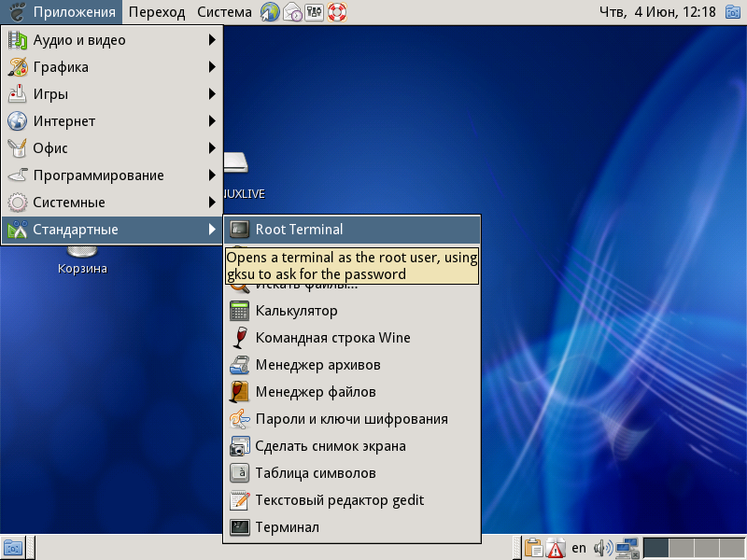Click the mixer settings panel icon
Viewport: 747px width, 560px height.
point(315,12)
